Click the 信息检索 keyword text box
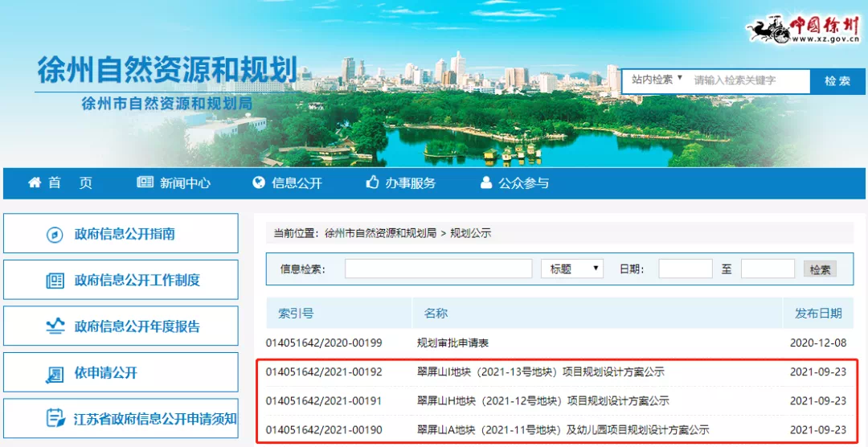 438,269
